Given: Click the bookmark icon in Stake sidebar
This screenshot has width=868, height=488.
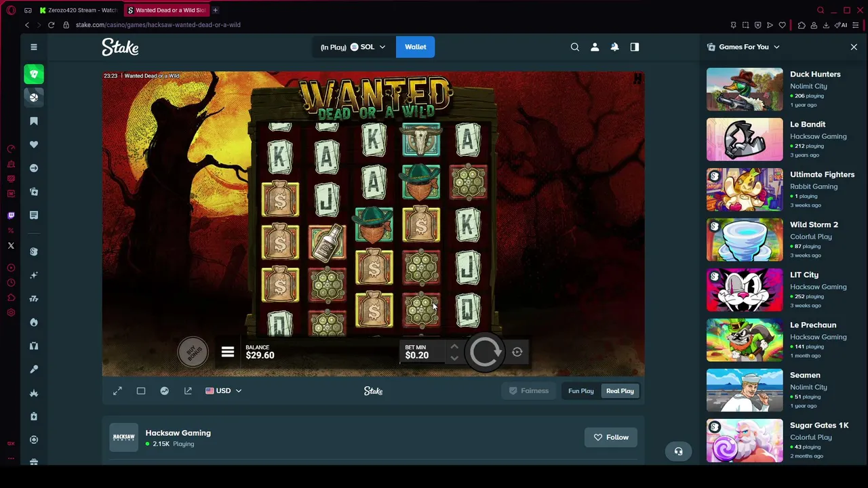Looking at the screenshot, I should coord(34,121).
